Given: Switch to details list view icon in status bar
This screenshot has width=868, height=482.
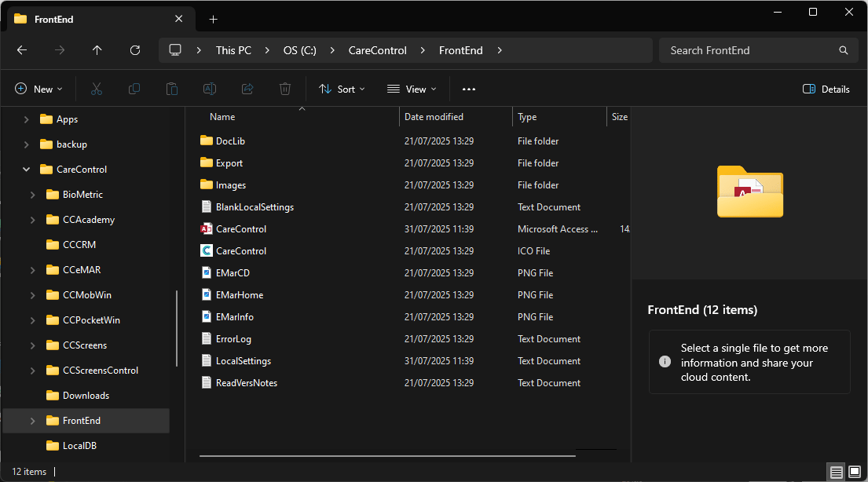Looking at the screenshot, I should click(x=837, y=472).
